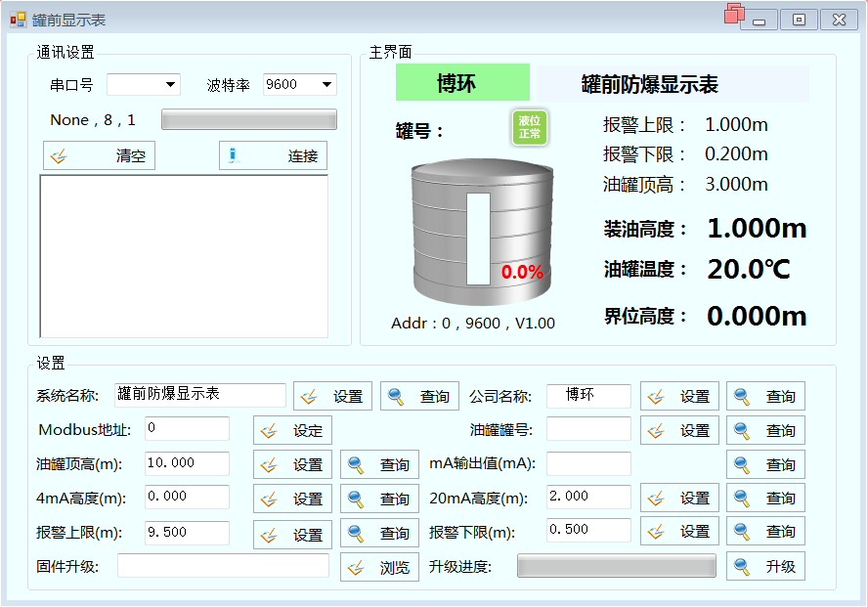Click 设置 beside 报警下限(m)

click(678, 531)
